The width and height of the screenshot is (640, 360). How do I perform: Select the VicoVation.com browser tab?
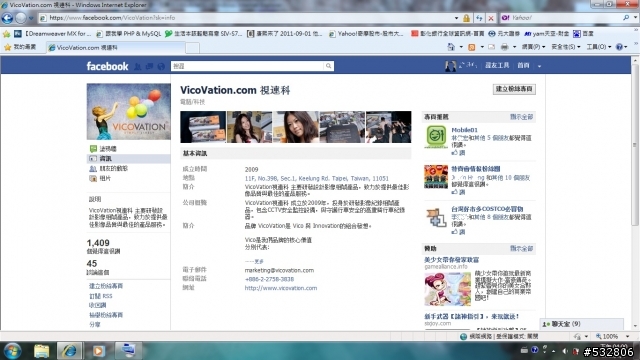coord(115,47)
